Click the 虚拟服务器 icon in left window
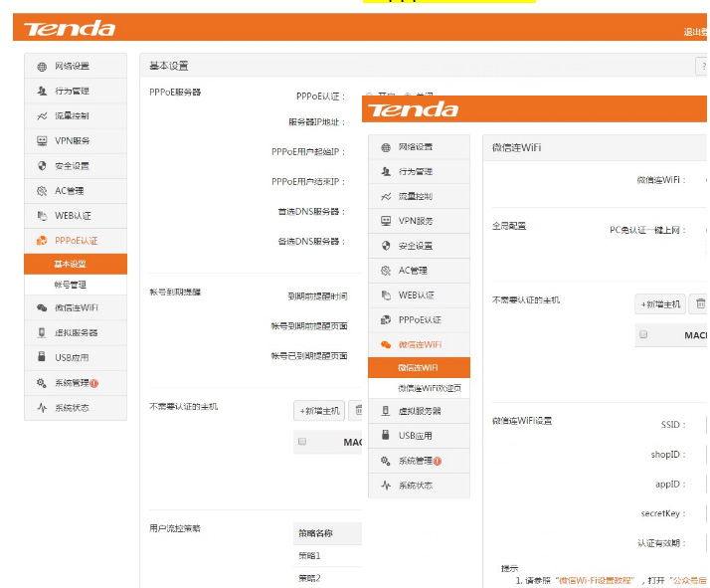Image resolution: width=710 pixels, height=588 pixels. [x=42, y=333]
